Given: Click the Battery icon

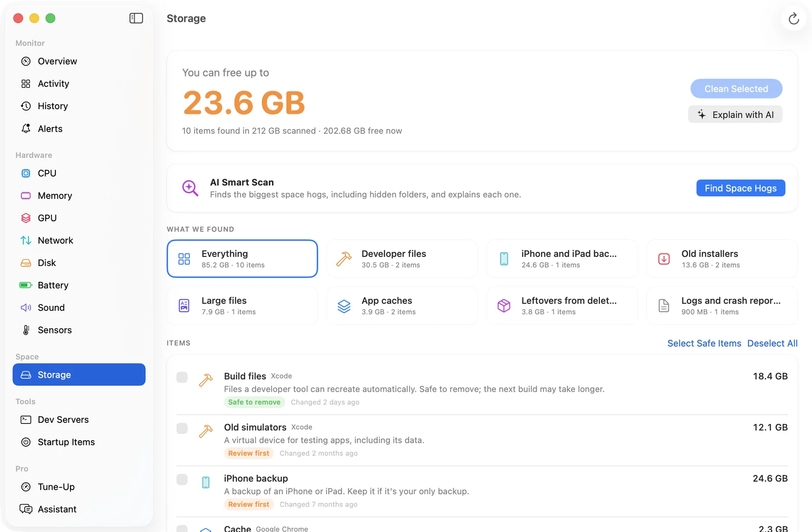Looking at the screenshot, I should click(26, 285).
